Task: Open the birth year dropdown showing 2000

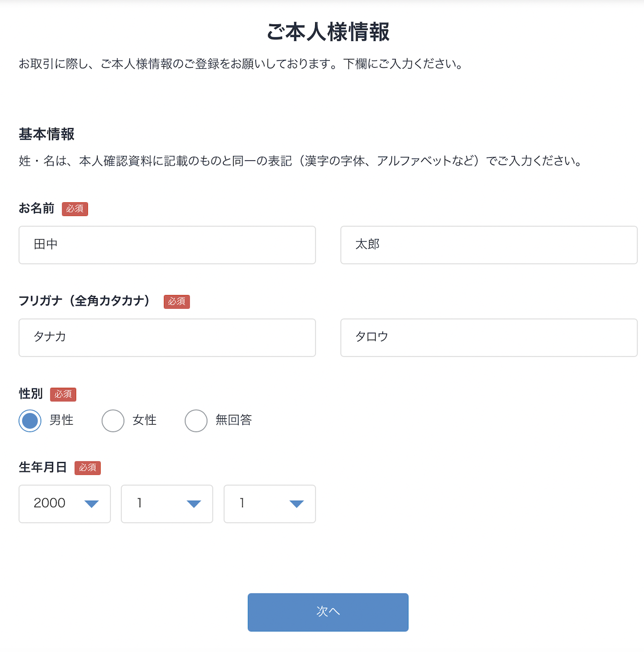Action: tap(65, 504)
